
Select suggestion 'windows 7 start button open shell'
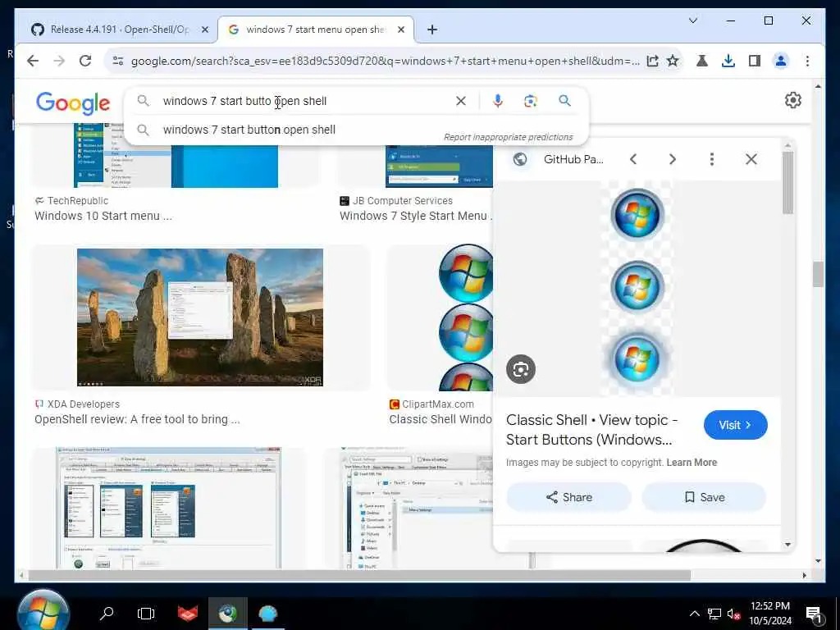click(x=249, y=130)
